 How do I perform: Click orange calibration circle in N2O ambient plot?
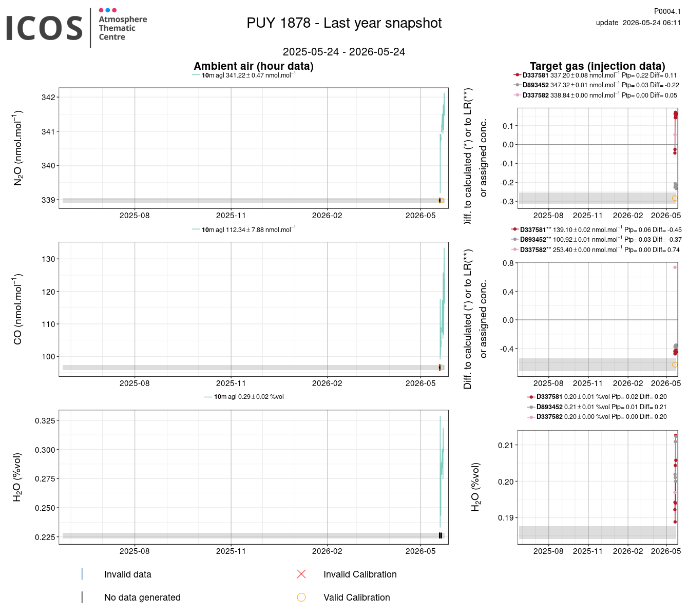[x=442, y=201]
